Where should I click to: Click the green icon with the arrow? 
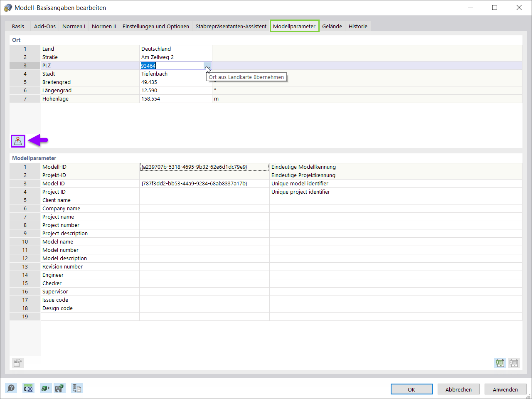pos(45,388)
